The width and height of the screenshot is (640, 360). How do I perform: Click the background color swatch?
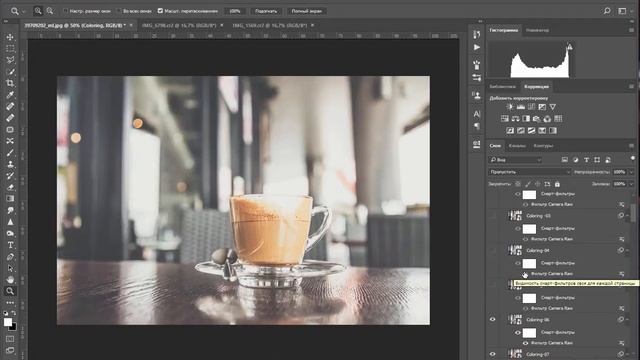click(x=13, y=327)
